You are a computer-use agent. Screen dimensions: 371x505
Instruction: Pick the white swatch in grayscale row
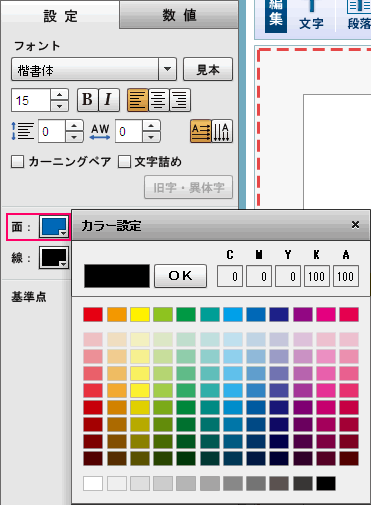point(93,483)
